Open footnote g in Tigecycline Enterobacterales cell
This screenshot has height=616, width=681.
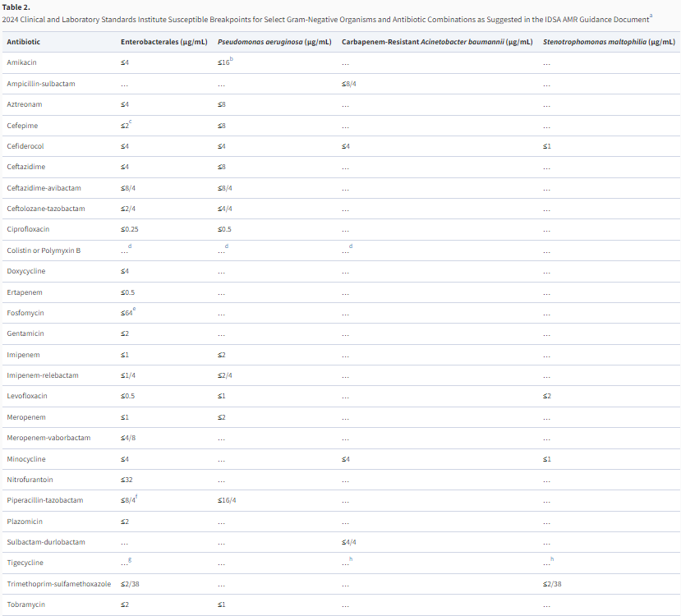pos(130,559)
